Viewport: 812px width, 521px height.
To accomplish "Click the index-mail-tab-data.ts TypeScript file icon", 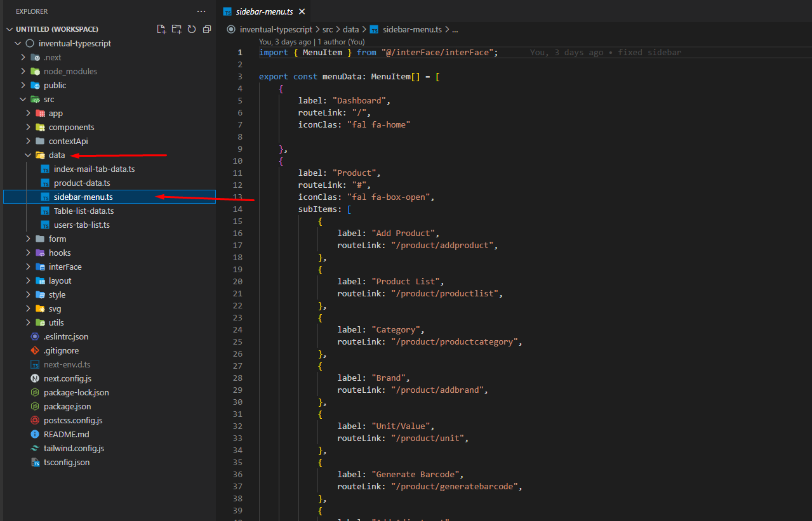I will click(x=45, y=169).
